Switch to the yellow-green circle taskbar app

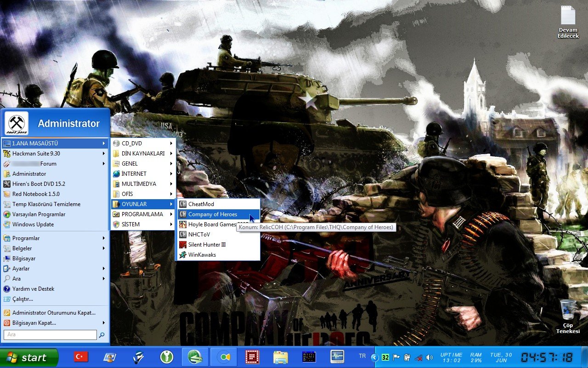[224, 357]
